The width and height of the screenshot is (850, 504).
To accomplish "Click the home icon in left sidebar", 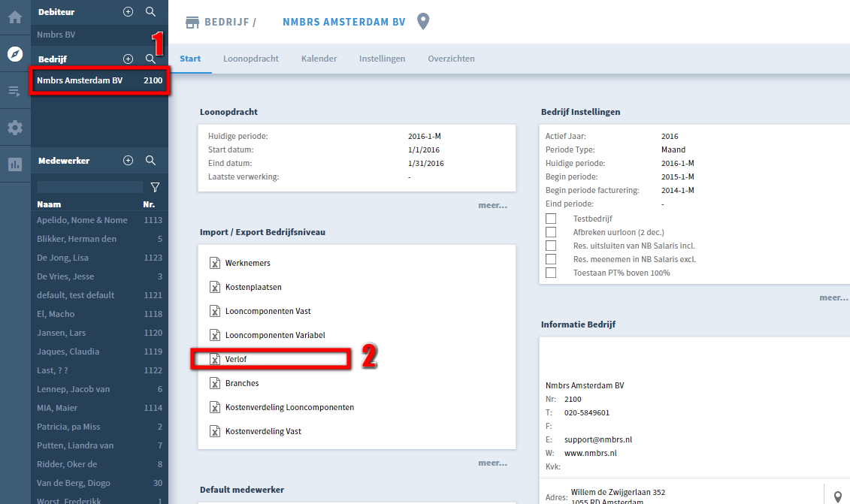I will pyautogui.click(x=15, y=17).
